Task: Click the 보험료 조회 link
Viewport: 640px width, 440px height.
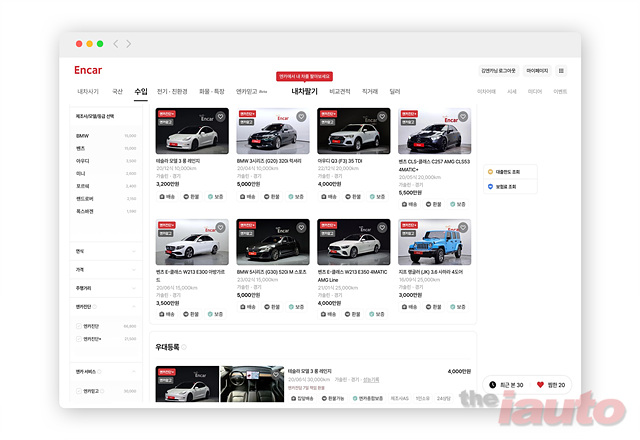Action: tap(506, 187)
